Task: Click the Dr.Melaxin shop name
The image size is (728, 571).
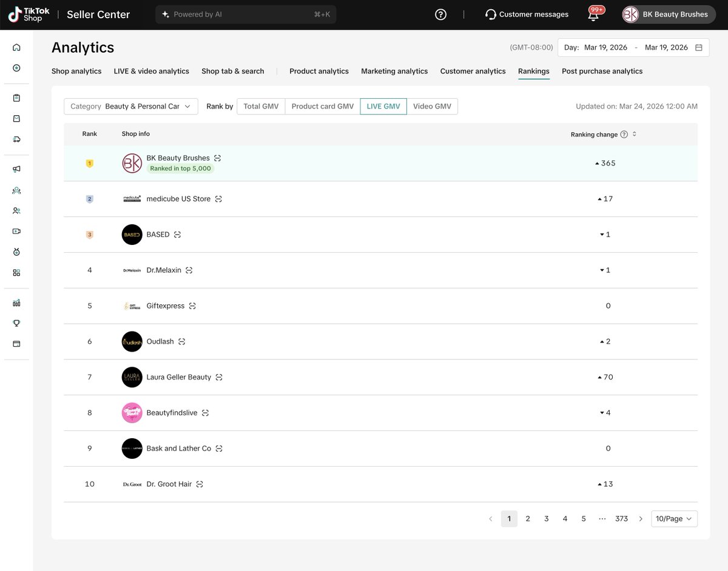Action: (x=164, y=270)
